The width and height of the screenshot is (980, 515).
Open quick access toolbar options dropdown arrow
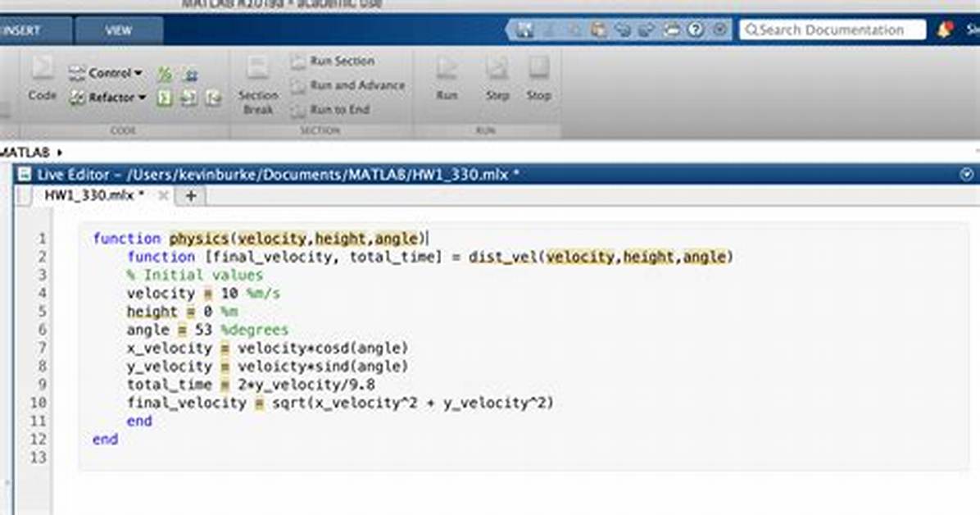point(720,30)
